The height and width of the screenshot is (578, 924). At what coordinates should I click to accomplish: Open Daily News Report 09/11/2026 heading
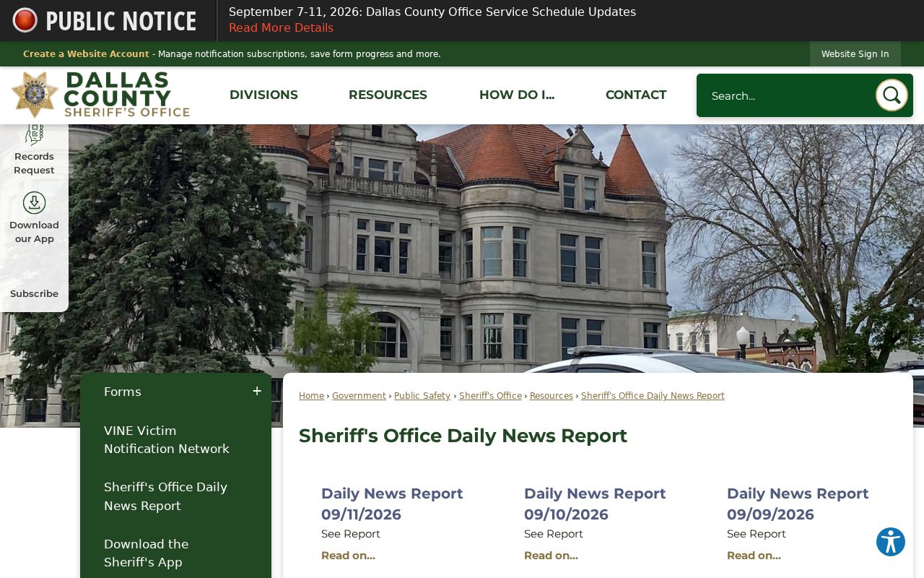pyautogui.click(x=392, y=504)
